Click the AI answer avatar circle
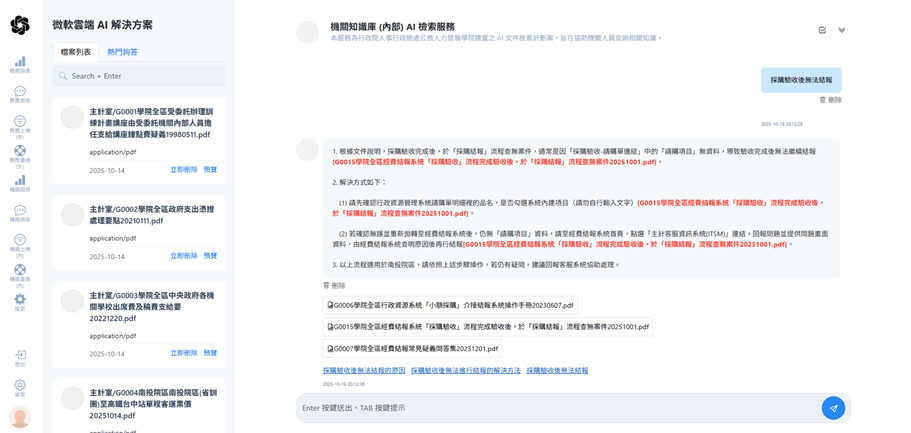Image resolution: width=911 pixels, height=433 pixels. (307, 151)
